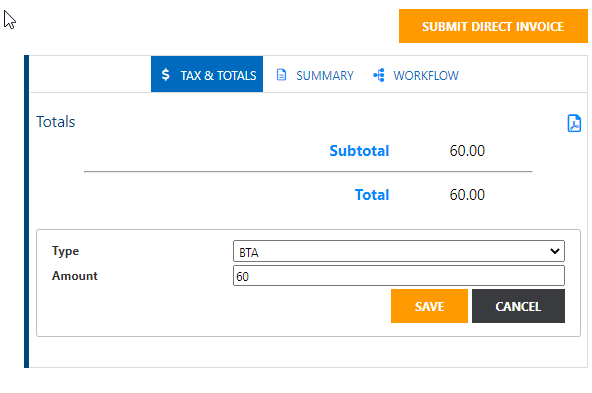This screenshot has height=393, width=592.
Task: Click the PDF export icon
Action: click(x=574, y=123)
